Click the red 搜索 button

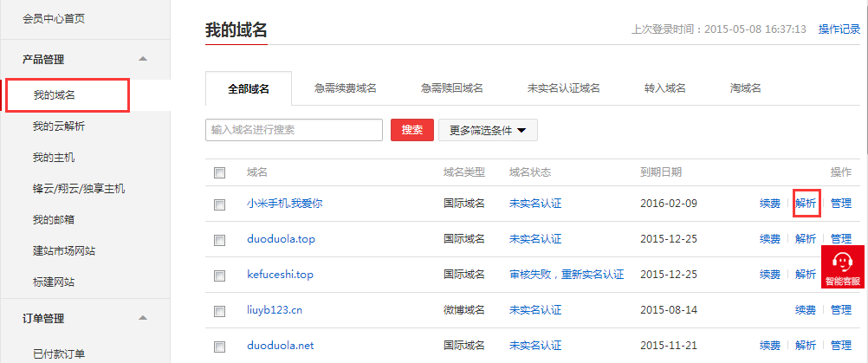411,130
